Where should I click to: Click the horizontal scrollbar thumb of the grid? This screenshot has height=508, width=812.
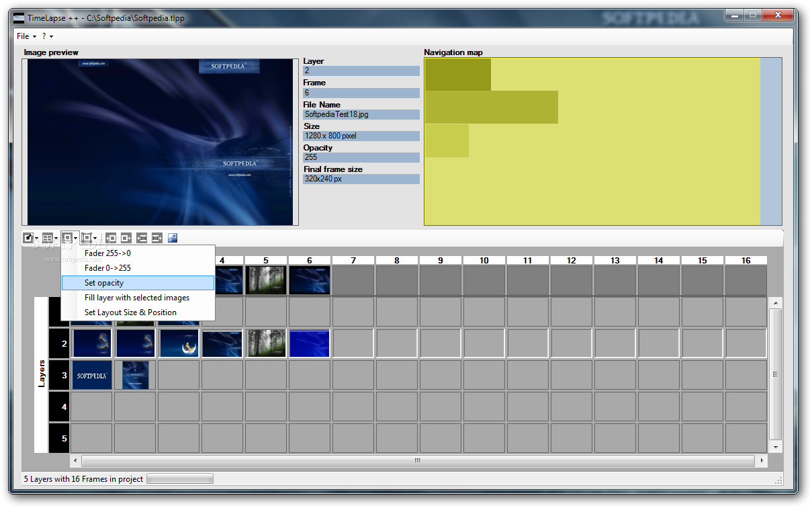coord(418,461)
